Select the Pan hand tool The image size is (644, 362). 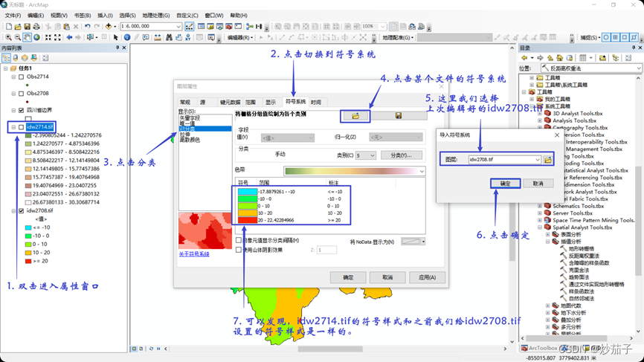tap(27, 37)
